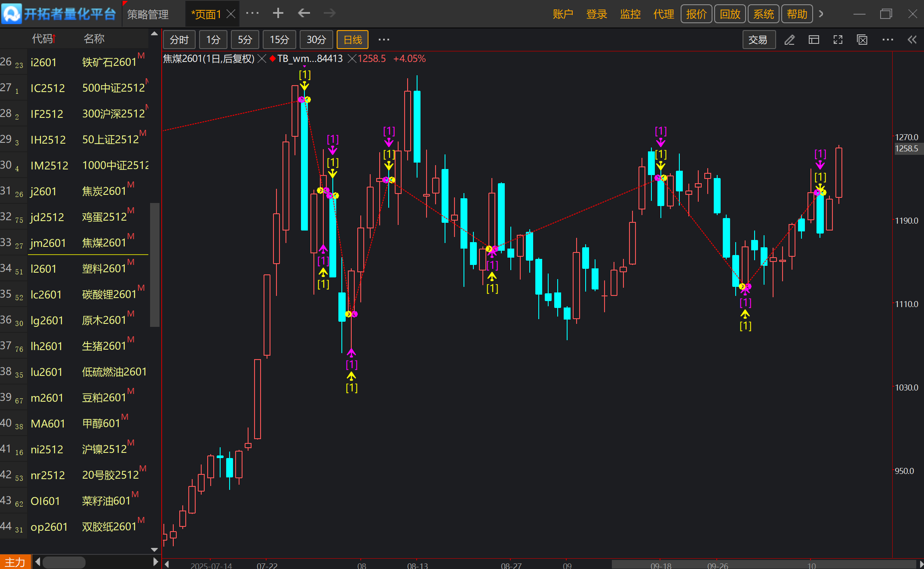Open the panel layout icon
The width and height of the screenshot is (924, 569).
pyautogui.click(x=813, y=40)
